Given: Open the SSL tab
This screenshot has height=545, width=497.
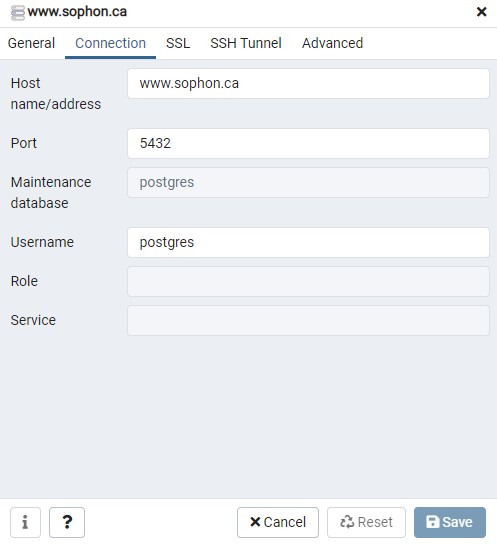Looking at the screenshot, I should click(178, 43).
